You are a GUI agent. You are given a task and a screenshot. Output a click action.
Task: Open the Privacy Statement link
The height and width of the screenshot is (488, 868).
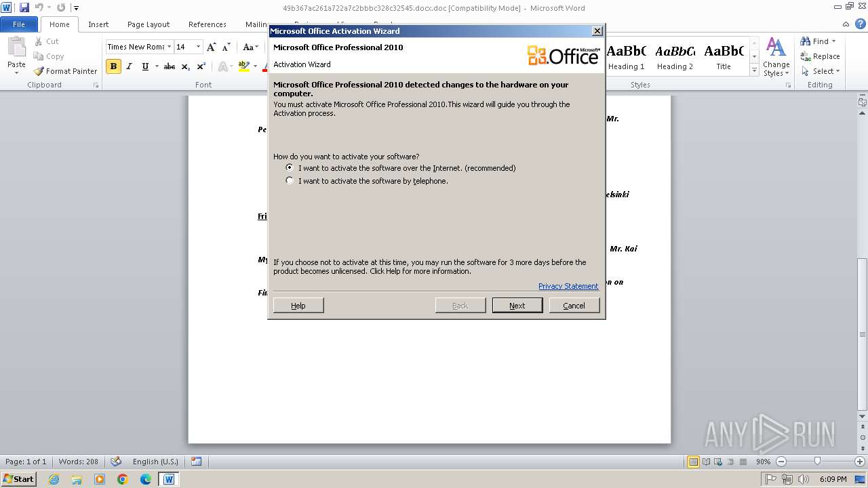(x=568, y=286)
